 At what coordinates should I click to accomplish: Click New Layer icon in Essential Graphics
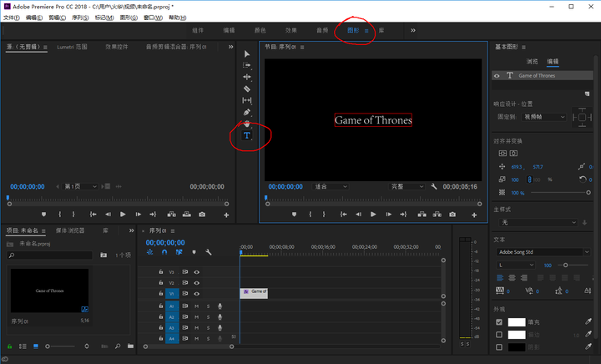[587, 94]
